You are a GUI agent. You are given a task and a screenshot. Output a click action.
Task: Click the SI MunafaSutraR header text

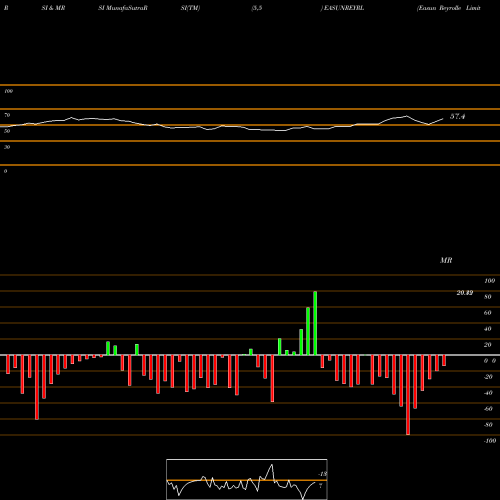(123, 8)
